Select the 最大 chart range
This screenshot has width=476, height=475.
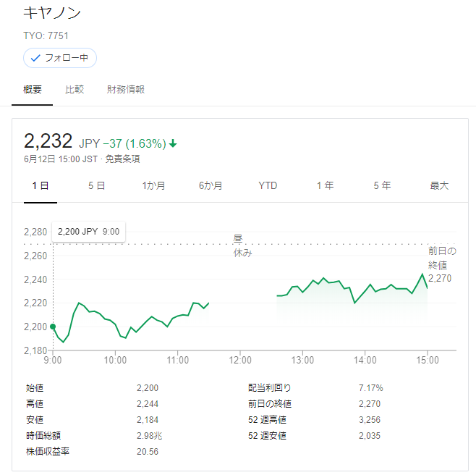[439, 185]
